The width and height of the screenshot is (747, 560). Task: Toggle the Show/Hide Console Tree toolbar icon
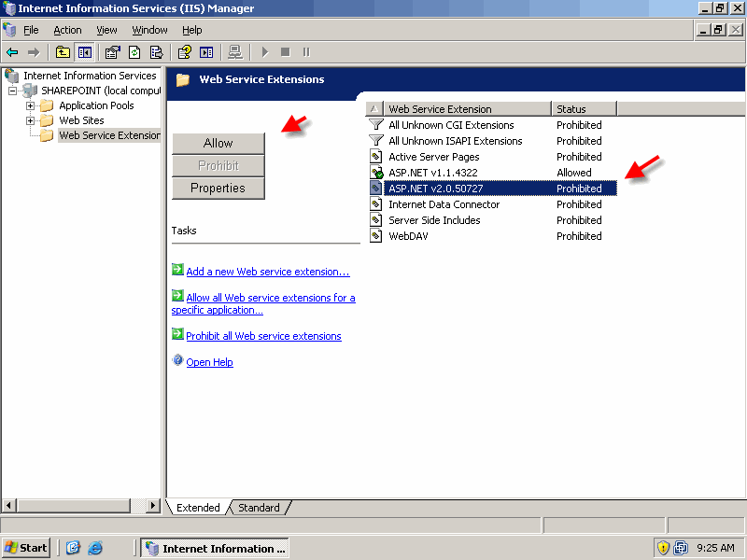(85, 52)
